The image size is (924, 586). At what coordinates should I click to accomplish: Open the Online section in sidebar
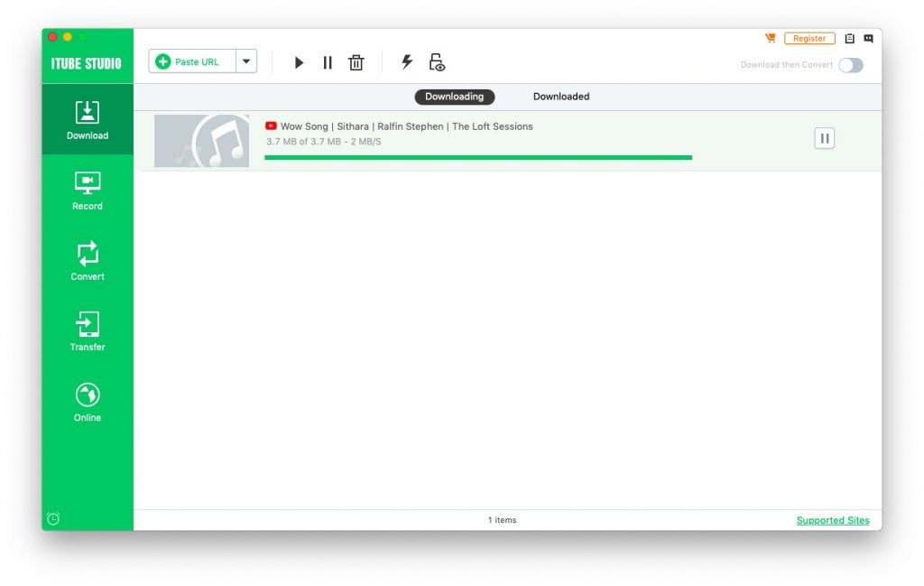click(88, 402)
